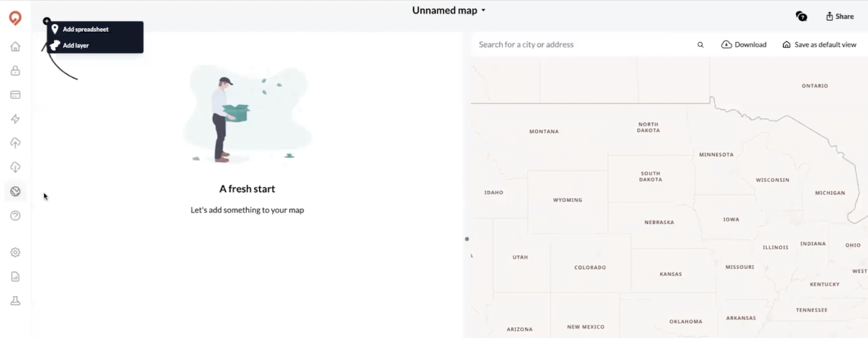Click the lightning bolt icon
Viewport: 868px width, 338px height.
15,119
